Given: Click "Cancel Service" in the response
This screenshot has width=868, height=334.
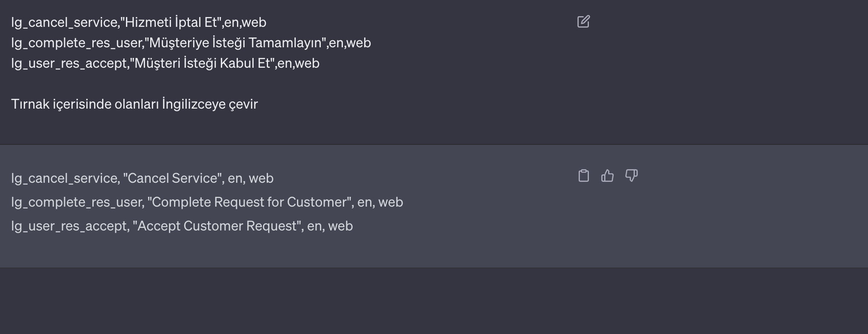Looking at the screenshot, I should click(x=174, y=178).
